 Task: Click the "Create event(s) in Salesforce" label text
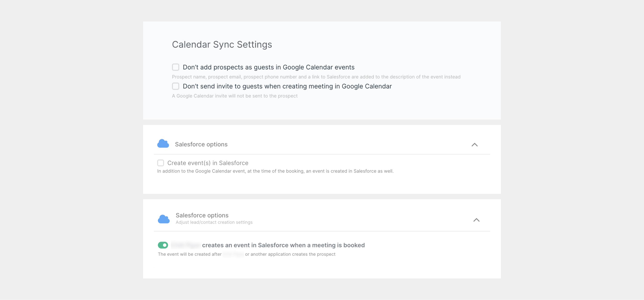[208, 163]
